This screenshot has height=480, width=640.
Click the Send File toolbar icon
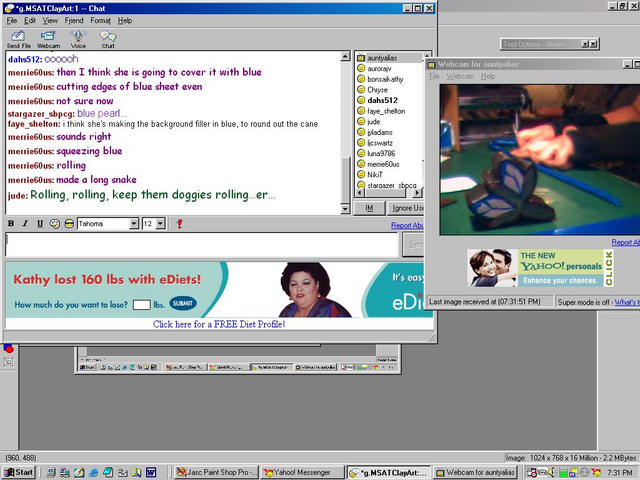18,39
